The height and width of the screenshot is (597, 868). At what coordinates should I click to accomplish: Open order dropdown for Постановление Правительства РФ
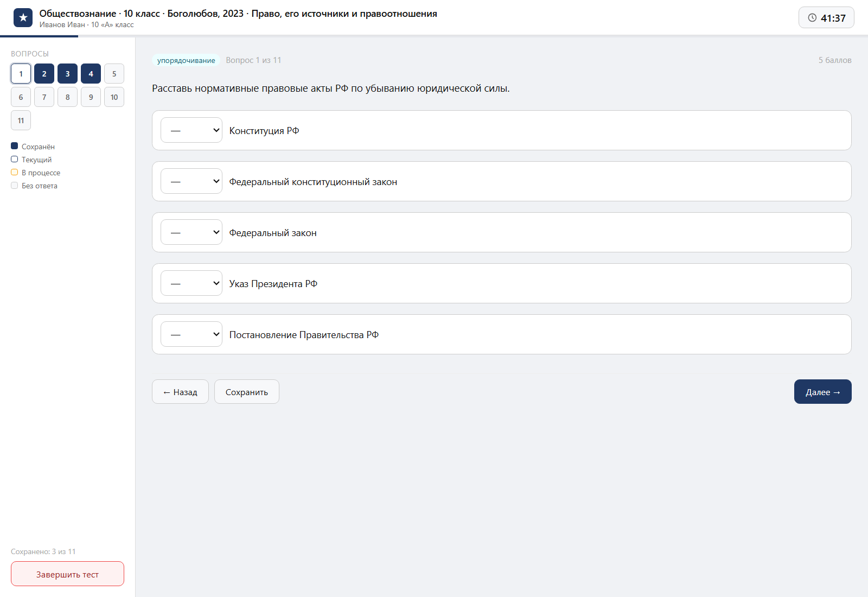[x=192, y=334]
